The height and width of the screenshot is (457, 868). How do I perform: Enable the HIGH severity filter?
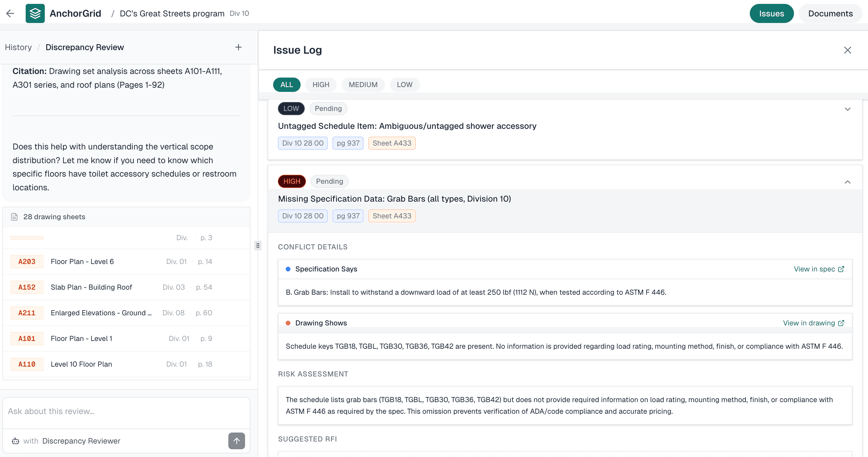[x=321, y=84]
